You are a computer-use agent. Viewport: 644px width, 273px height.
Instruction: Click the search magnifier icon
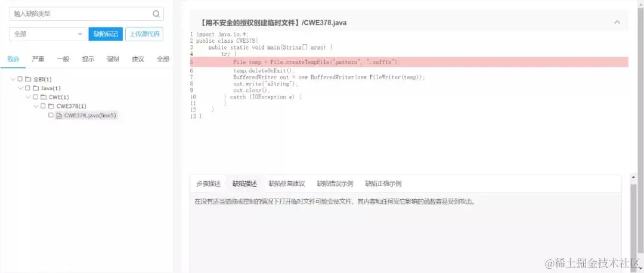click(156, 14)
